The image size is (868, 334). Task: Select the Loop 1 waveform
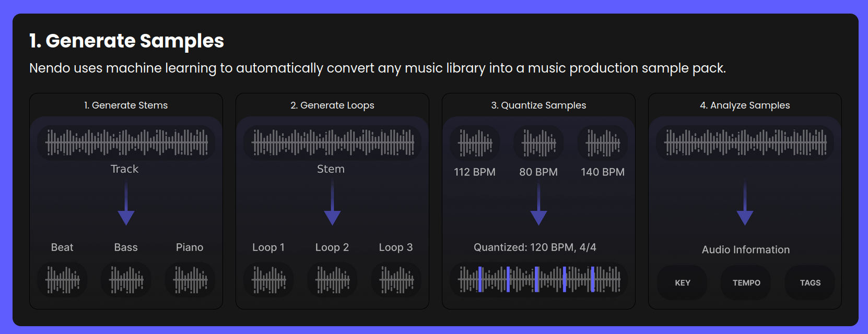coord(268,280)
